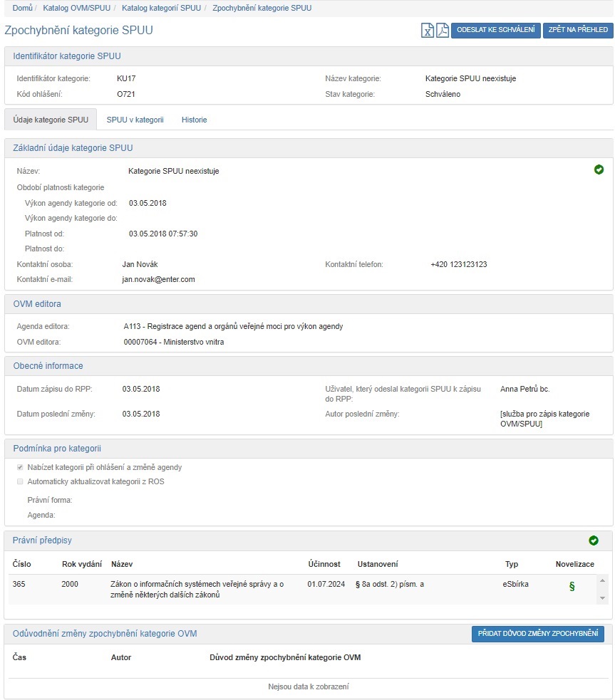Screen dimensions: 615x700
Task: Toggle 'Automaticky aktualizovat kategorii z ROS' checkbox
Action: [x=20, y=482]
